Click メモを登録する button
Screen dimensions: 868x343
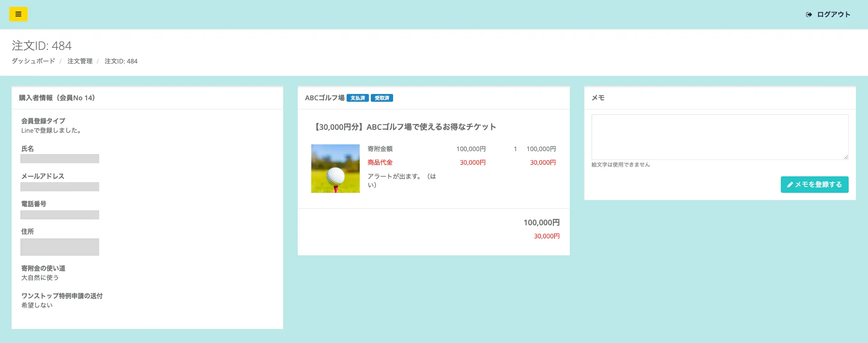[814, 185]
